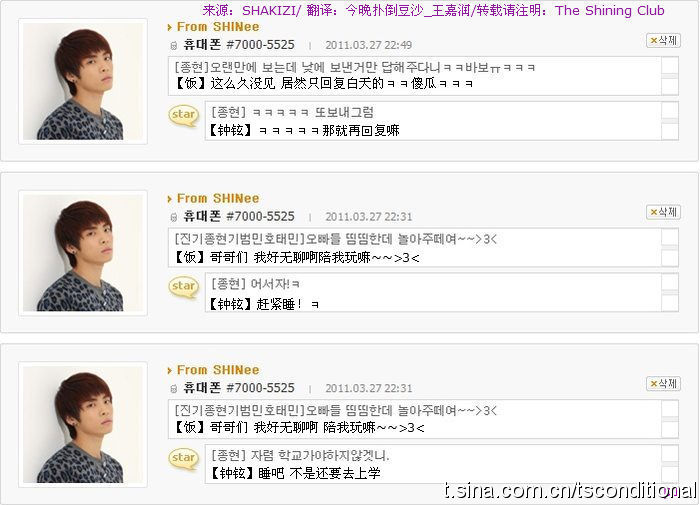
Task: Click the phone icon beside second 휴대폰 #7000-5525
Action: (x=174, y=217)
